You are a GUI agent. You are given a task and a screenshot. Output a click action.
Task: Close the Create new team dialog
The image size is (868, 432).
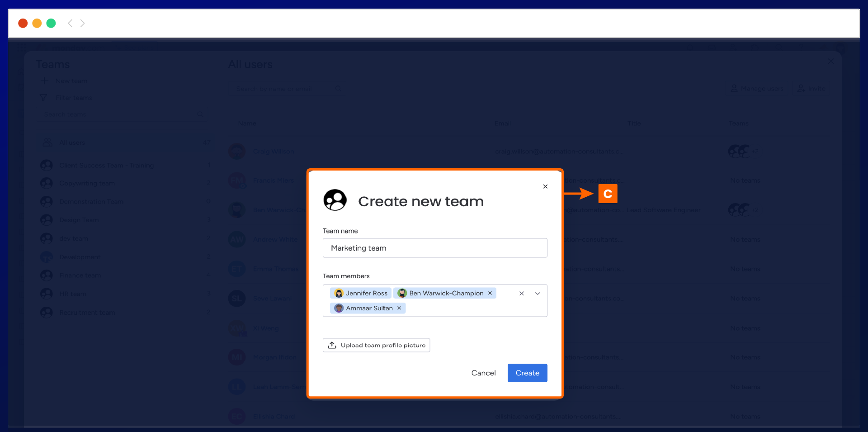coord(545,186)
